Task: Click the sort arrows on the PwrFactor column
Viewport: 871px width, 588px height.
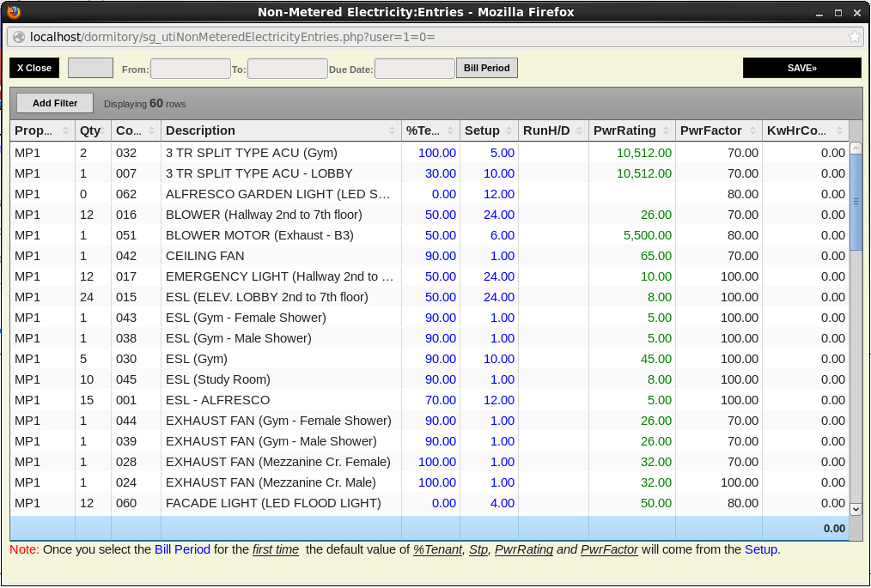Action: click(752, 131)
